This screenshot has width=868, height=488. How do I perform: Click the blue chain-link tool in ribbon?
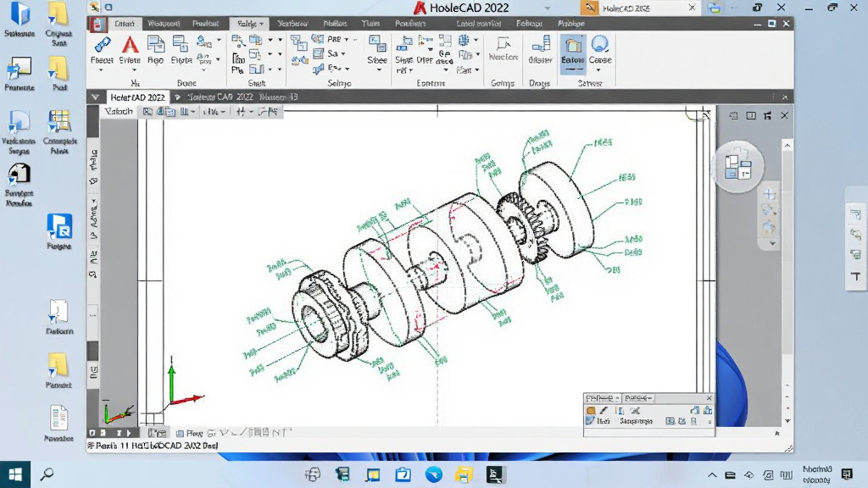click(x=102, y=44)
